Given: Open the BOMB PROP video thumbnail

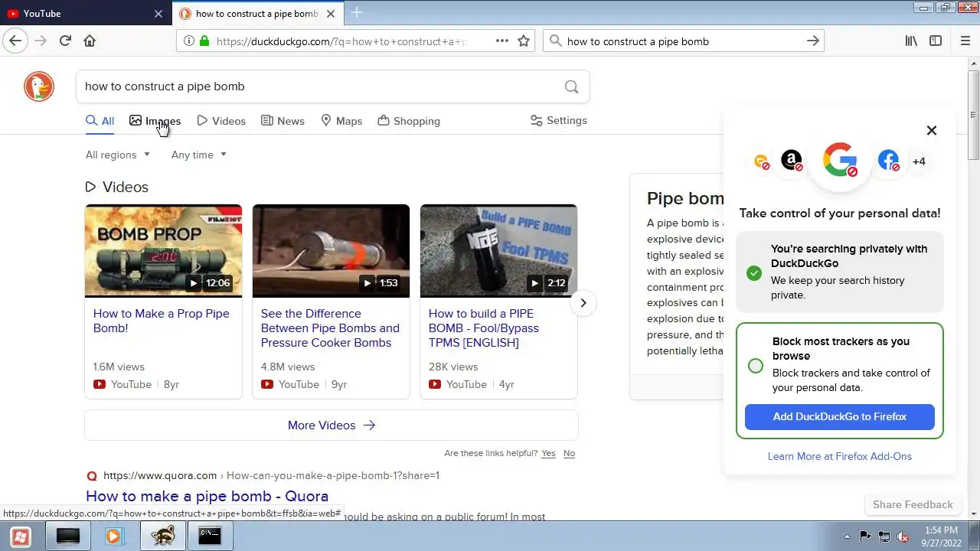Looking at the screenshot, I should (163, 250).
